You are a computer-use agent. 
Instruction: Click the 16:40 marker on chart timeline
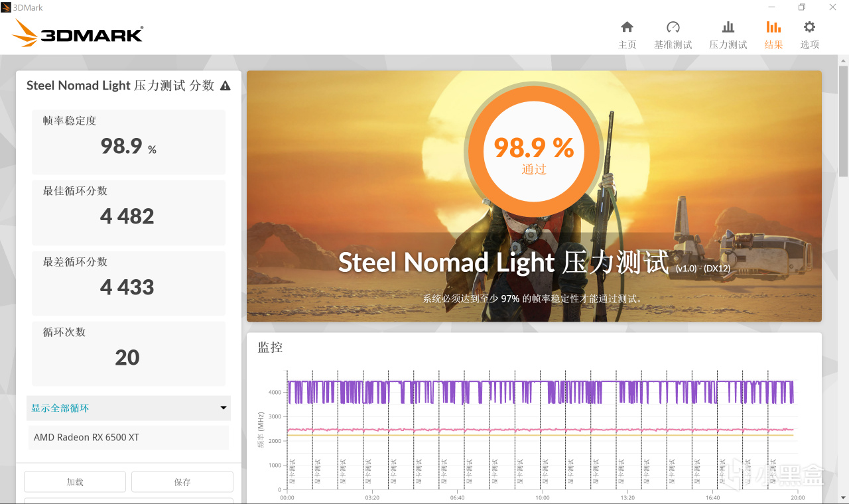[713, 497]
